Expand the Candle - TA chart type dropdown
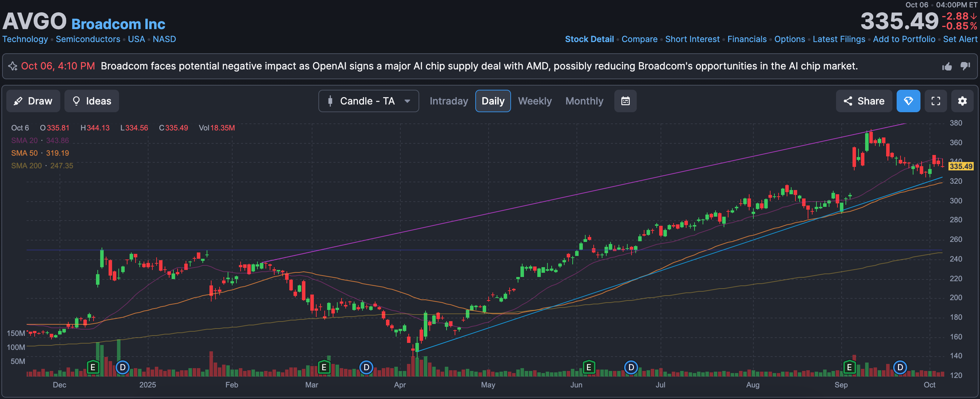This screenshot has width=980, height=399. coord(368,101)
